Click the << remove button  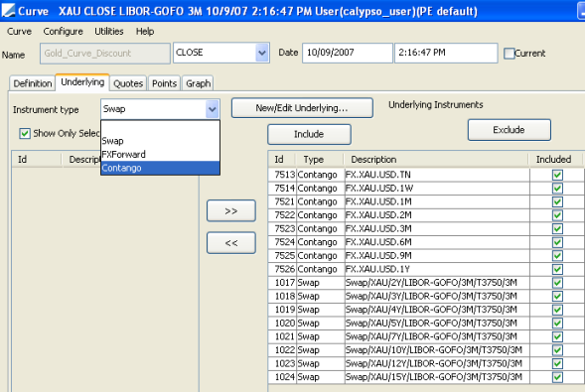(x=231, y=243)
